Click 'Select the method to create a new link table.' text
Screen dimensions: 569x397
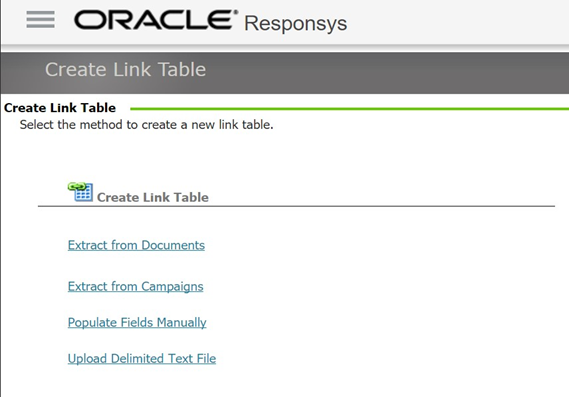tap(146, 125)
